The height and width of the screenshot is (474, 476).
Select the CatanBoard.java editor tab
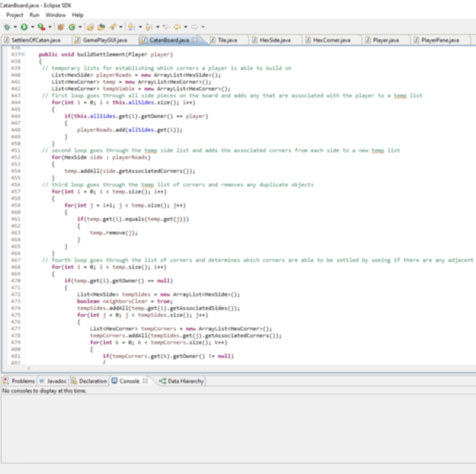[x=169, y=40]
